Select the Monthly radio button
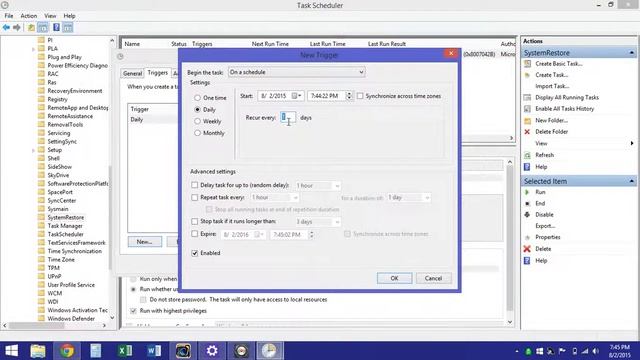The width and height of the screenshot is (640, 360). pyautogui.click(x=198, y=133)
